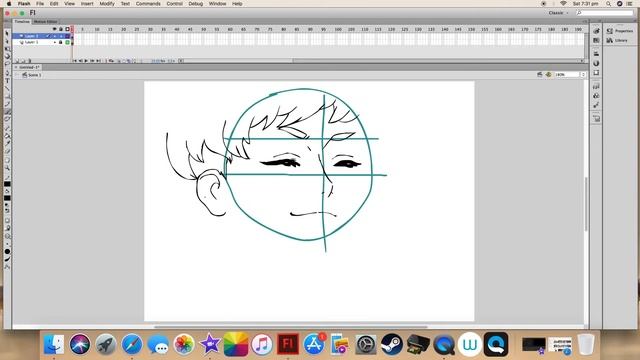This screenshot has height=360, width=640.
Task: Click the workspace search field
Action: click(604, 13)
